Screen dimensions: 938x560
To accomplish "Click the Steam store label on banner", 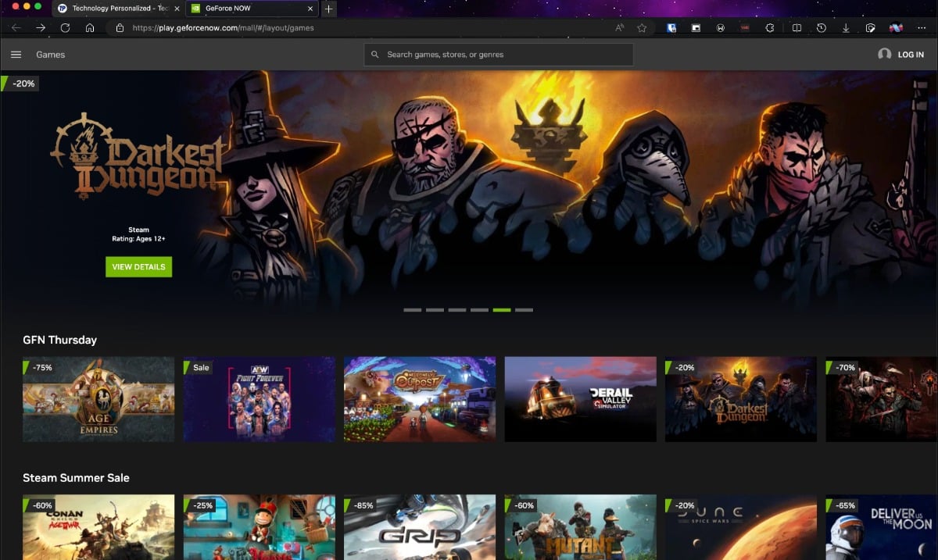I will click(x=138, y=230).
